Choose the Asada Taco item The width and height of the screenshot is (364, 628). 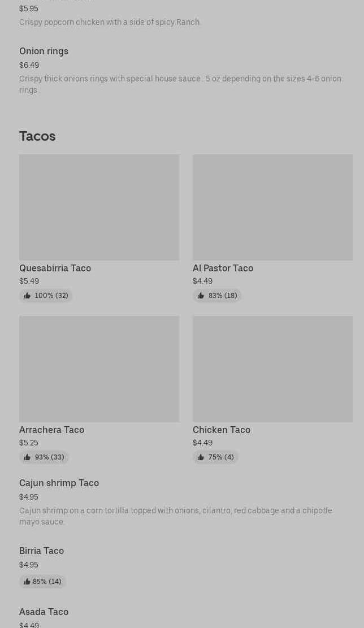coord(44,612)
